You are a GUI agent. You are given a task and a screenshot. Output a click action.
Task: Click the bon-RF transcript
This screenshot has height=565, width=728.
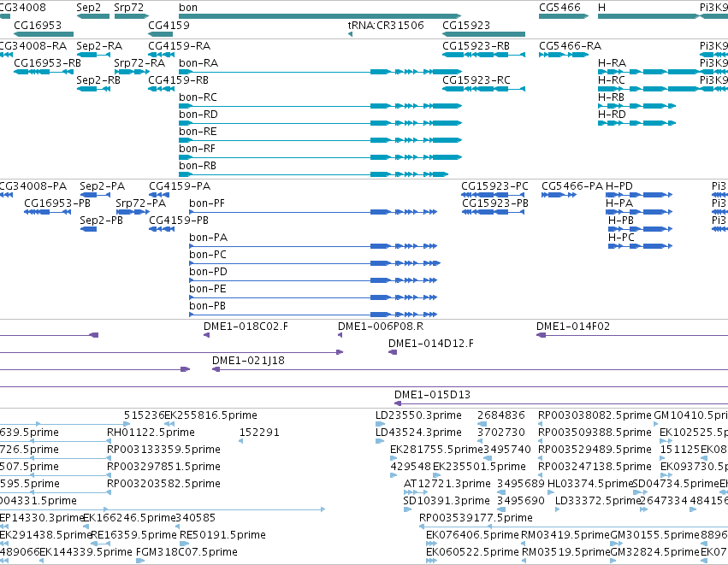(x=320, y=158)
